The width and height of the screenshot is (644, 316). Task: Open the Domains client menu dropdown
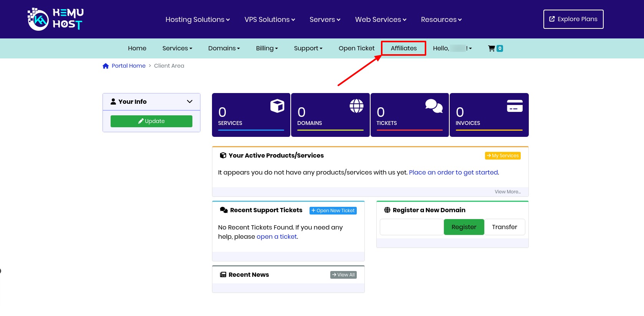pos(224,48)
